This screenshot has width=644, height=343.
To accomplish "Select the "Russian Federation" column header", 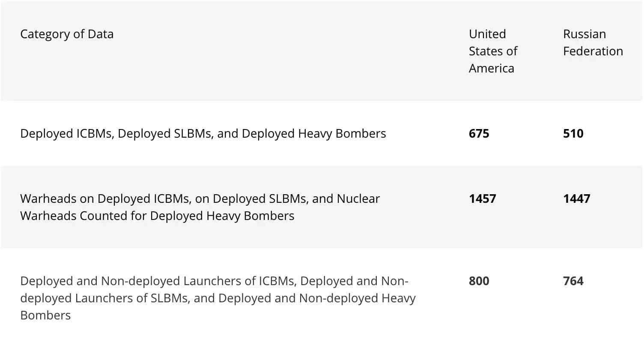I will click(593, 42).
